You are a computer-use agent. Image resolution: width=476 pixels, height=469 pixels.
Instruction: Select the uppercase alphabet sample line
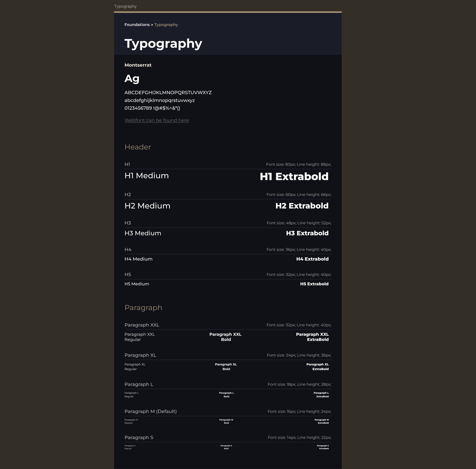pos(168,93)
